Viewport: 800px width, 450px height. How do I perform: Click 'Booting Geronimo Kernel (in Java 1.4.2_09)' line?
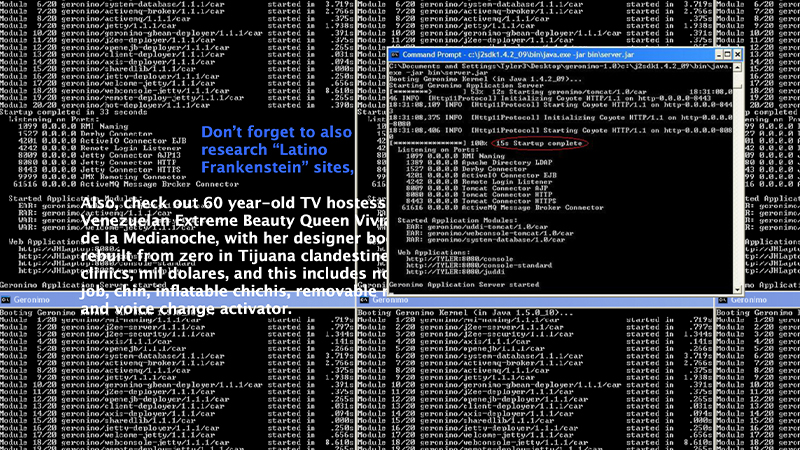(485, 79)
